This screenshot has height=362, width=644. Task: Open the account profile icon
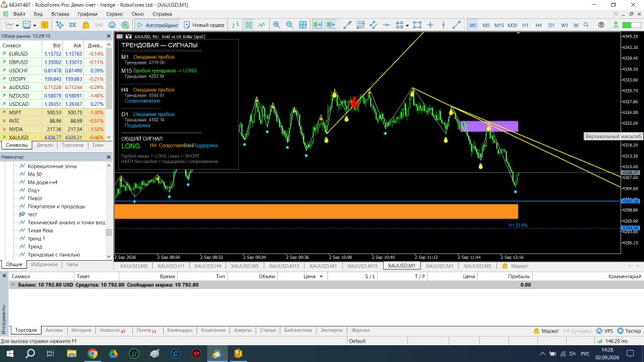[x=601, y=25]
